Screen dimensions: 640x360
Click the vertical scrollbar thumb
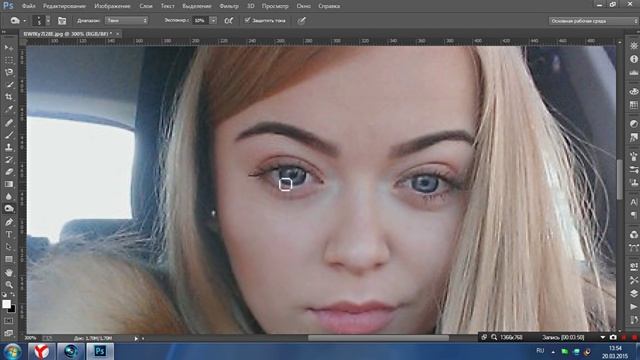620,179
